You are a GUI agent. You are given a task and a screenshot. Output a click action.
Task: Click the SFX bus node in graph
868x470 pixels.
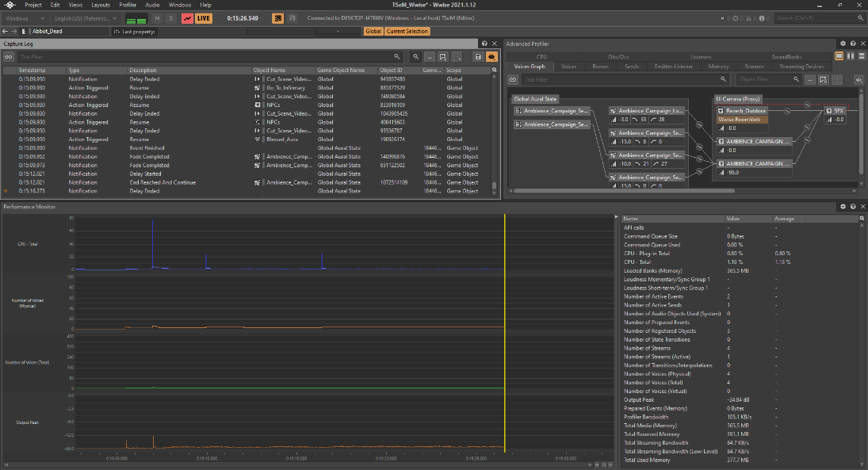(837, 111)
